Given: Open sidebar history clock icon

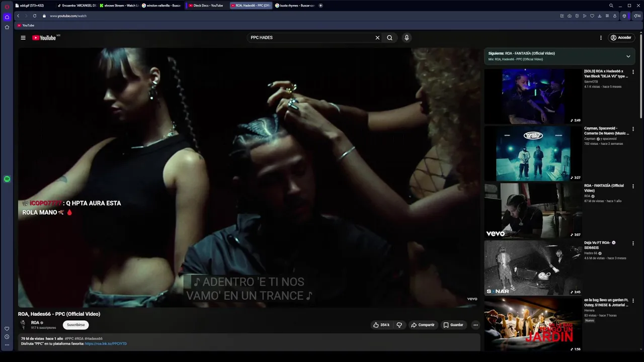Looking at the screenshot, I should pyautogui.click(x=7, y=337).
